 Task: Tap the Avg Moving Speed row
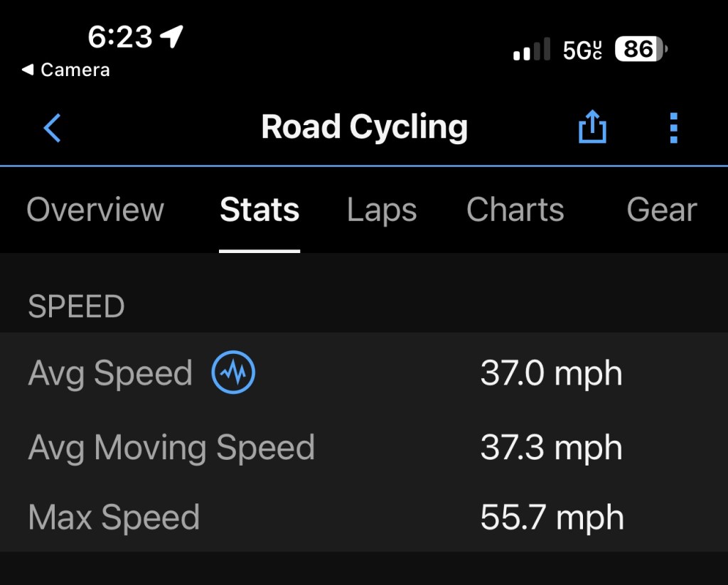coord(171,448)
